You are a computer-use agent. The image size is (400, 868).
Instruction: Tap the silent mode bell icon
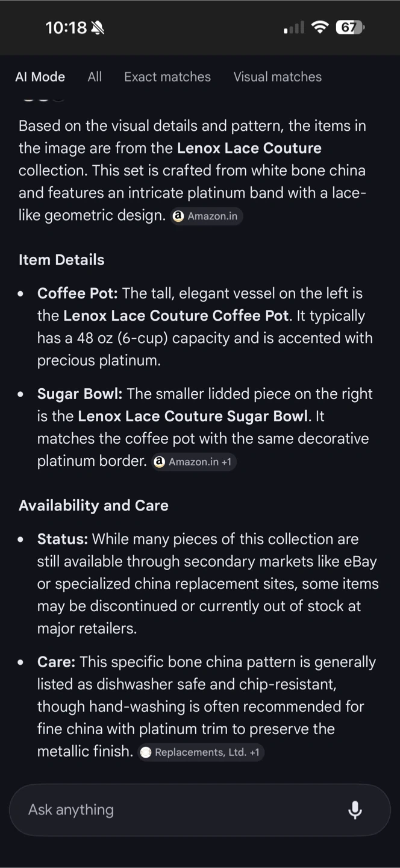pos(98,27)
